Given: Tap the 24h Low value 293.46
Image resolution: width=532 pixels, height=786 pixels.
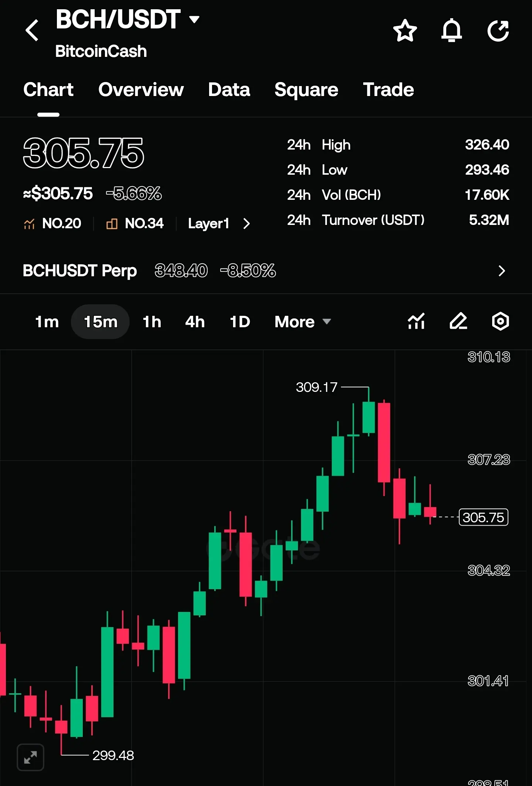Looking at the screenshot, I should click(x=487, y=170).
